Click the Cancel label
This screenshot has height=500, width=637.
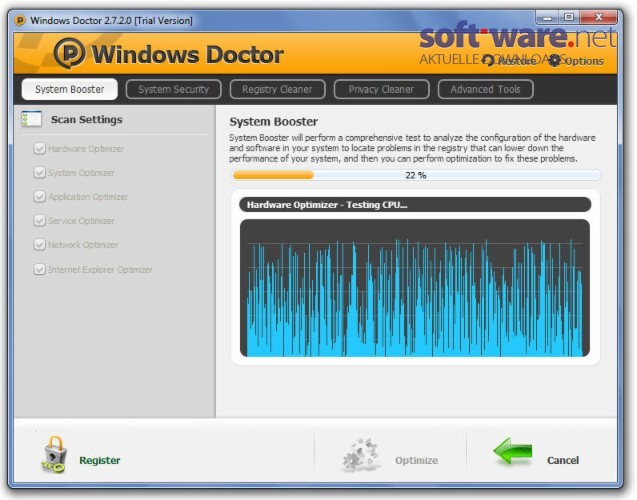point(563,460)
